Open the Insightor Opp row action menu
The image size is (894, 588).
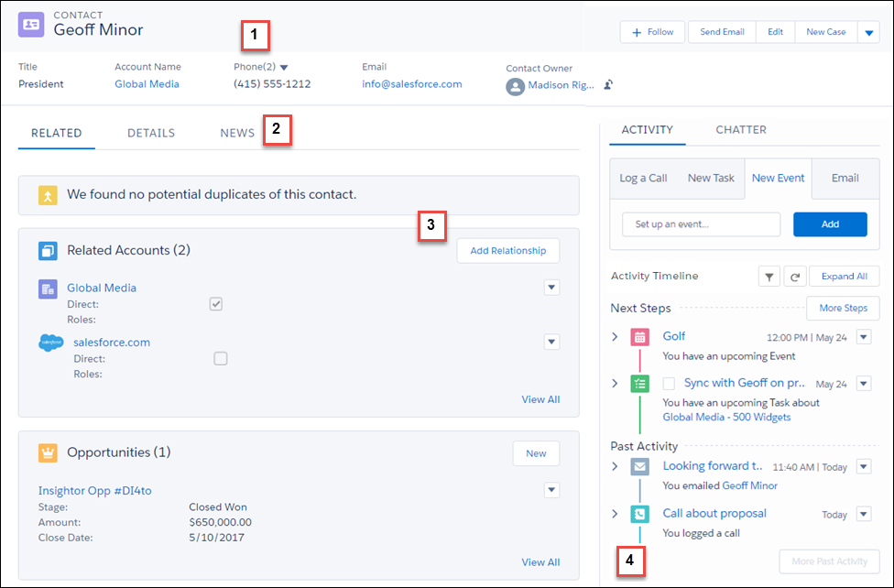pos(551,490)
